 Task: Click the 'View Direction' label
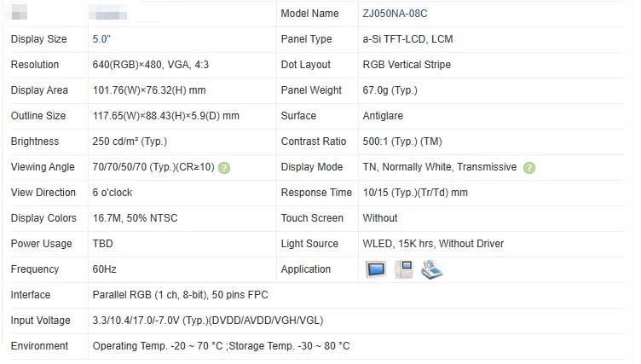[43, 192]
